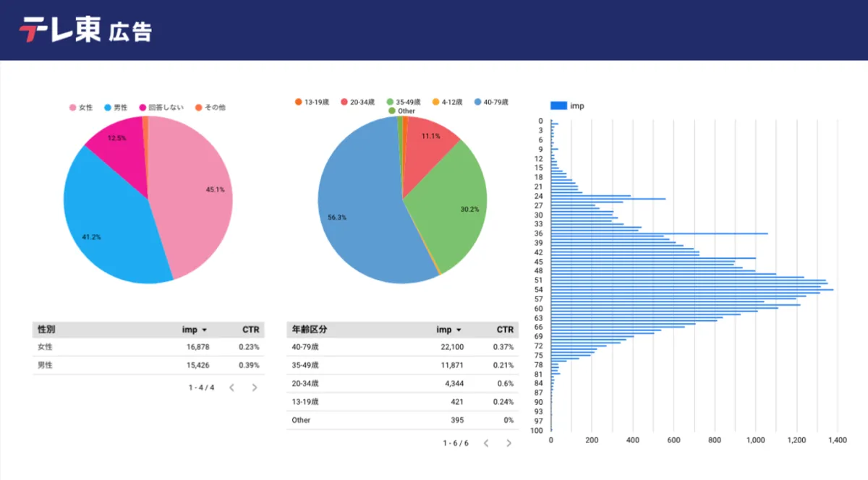Viewport: 868px width, 480px height.
Task: Click next page arrow in age table
Action: click(509, 443)
